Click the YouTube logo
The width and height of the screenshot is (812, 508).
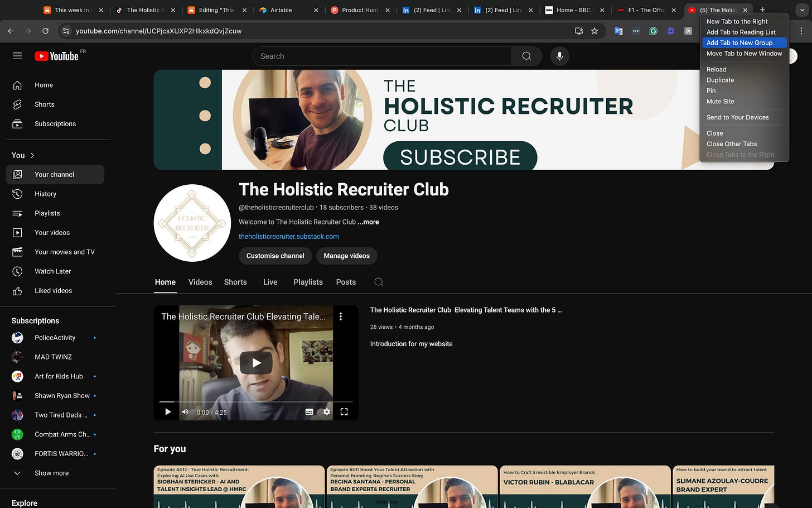click(x=57, y=56)
